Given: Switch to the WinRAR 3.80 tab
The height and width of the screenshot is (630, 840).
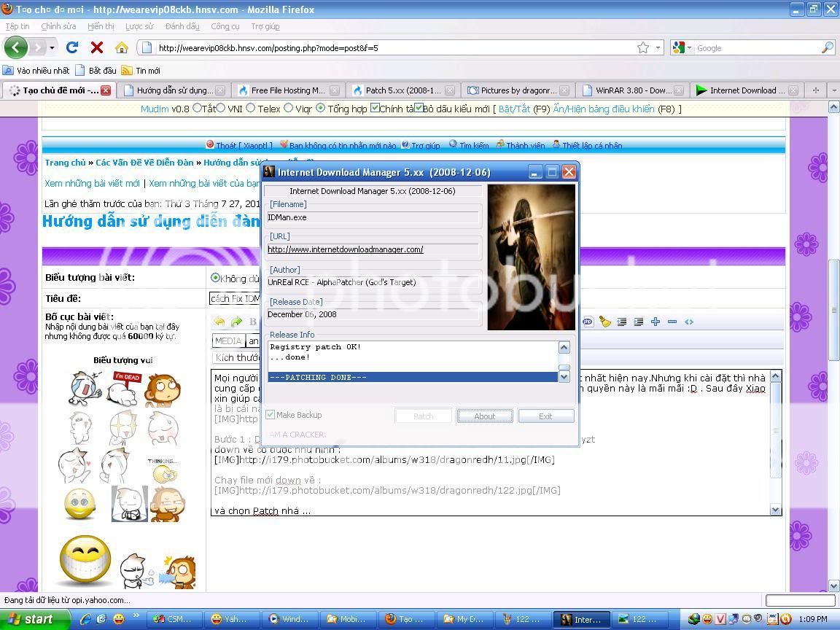Looking at the screenshot, I should click(633, 90).
